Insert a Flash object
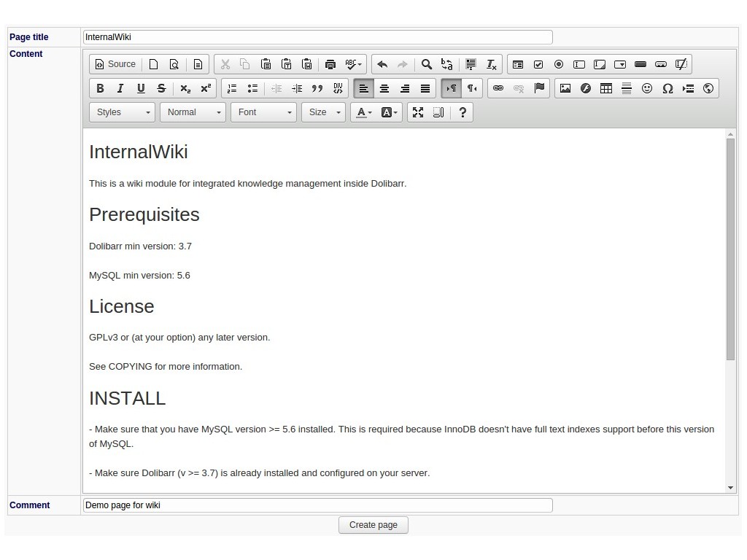The height and width of the screenshot is (560, 747). pos(586,88)
